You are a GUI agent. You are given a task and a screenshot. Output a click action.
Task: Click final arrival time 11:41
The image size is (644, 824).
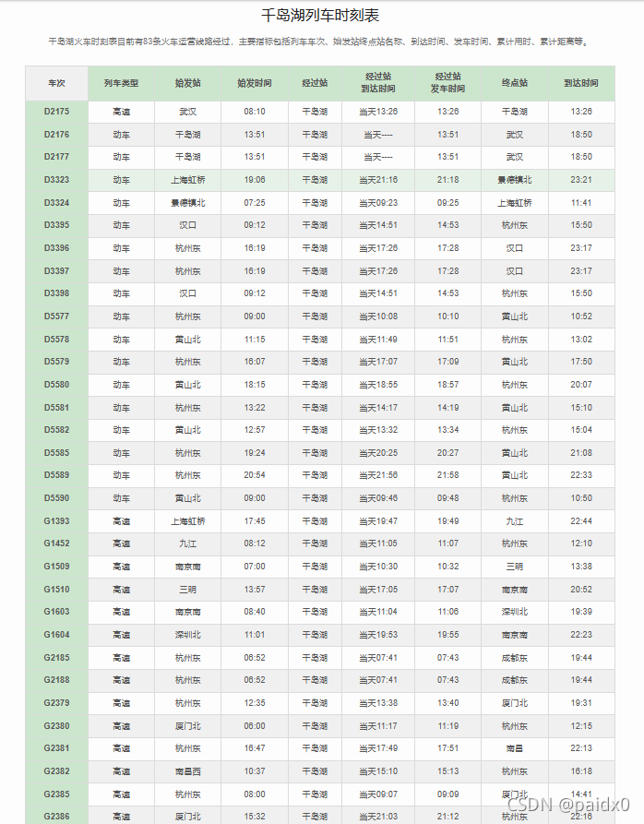click(581, 203)
